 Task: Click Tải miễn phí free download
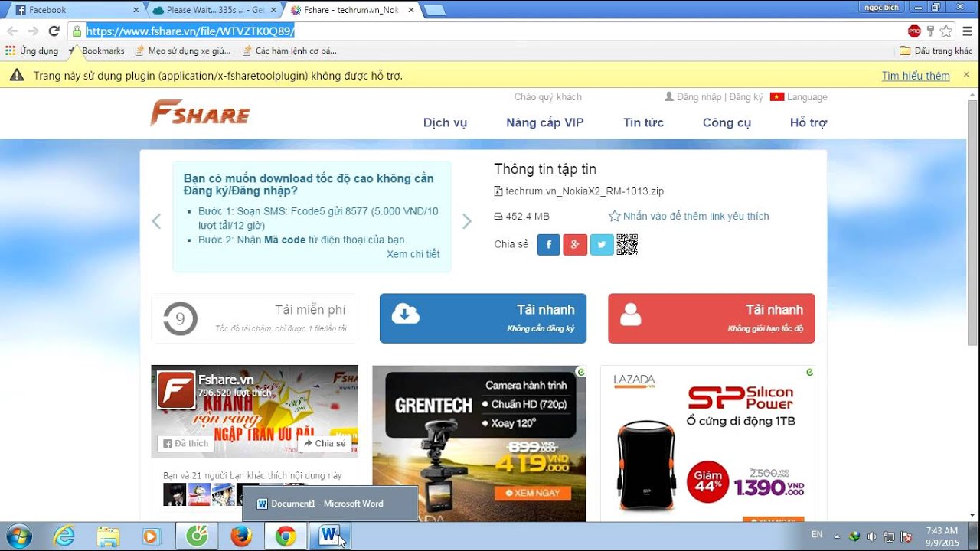[254, 318]
